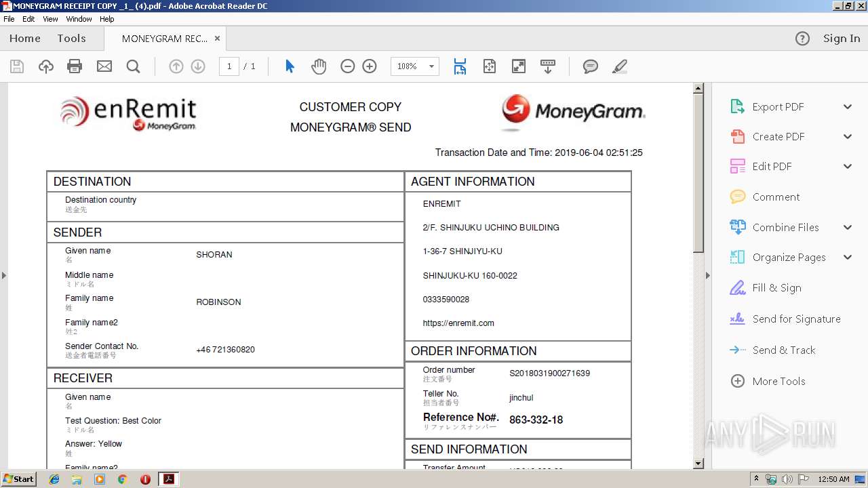Expand the Create PDF chevron

(x=848, y=136)
